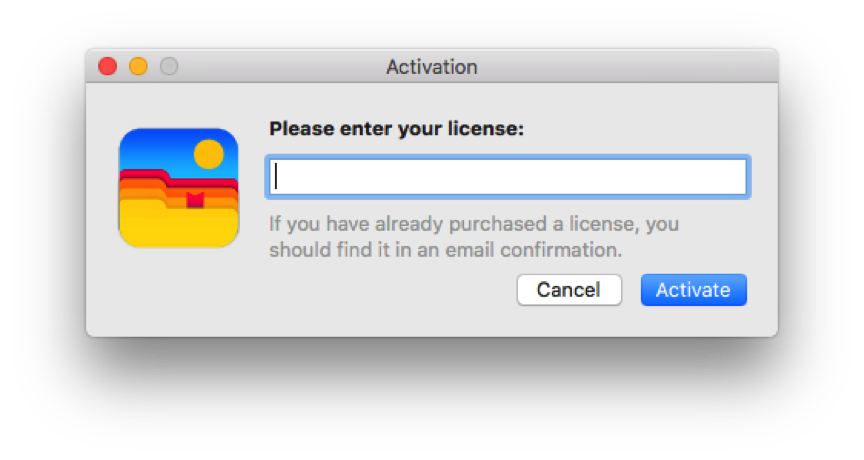Click the red bookmark on the folder icon
864x460 pixels.
coord(195,199)
